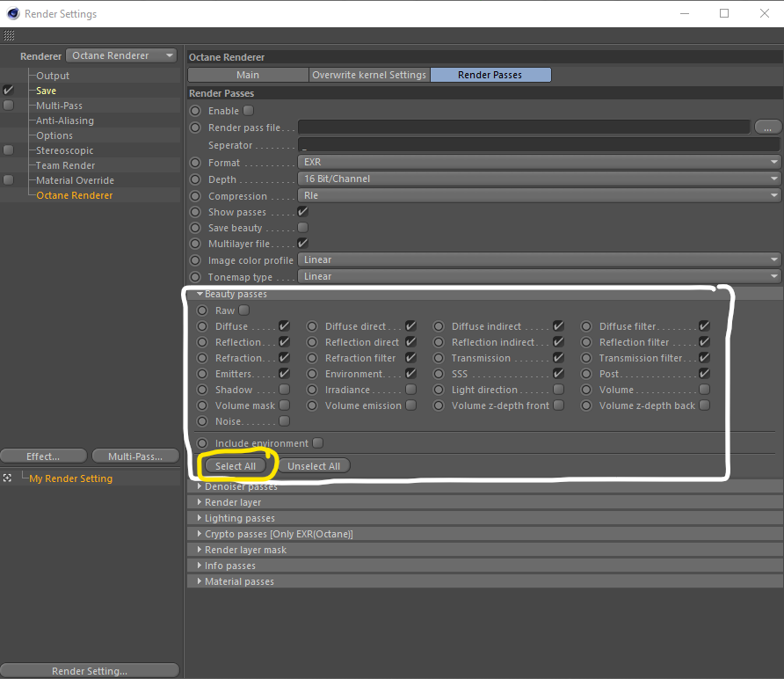Select Output in the settings list

(53, 76)
